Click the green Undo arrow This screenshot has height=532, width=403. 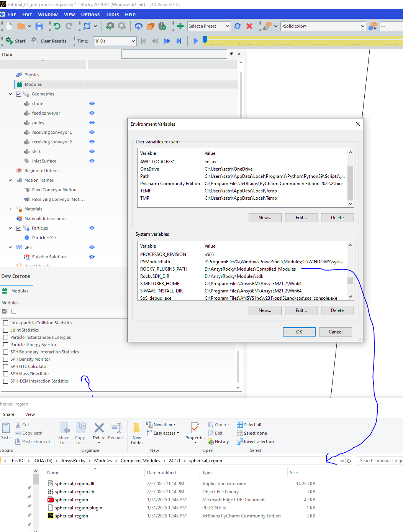click(57, 26)
